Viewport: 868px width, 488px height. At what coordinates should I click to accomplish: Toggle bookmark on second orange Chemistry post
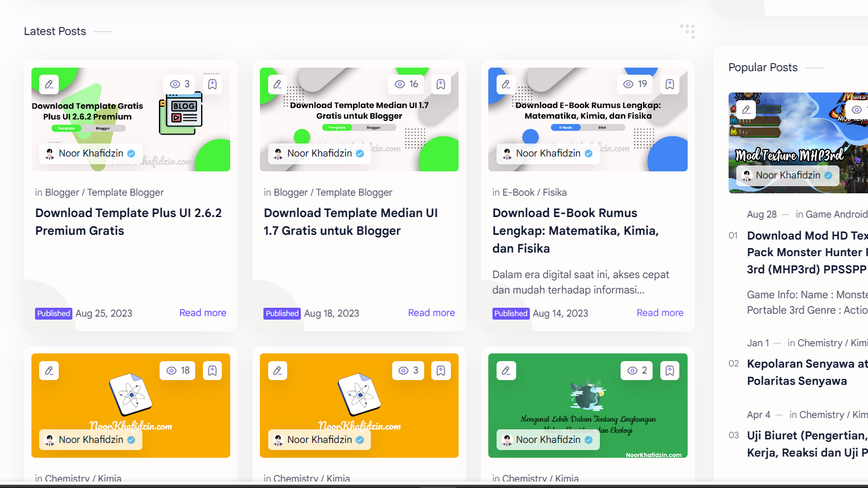[x=441, y=371]
